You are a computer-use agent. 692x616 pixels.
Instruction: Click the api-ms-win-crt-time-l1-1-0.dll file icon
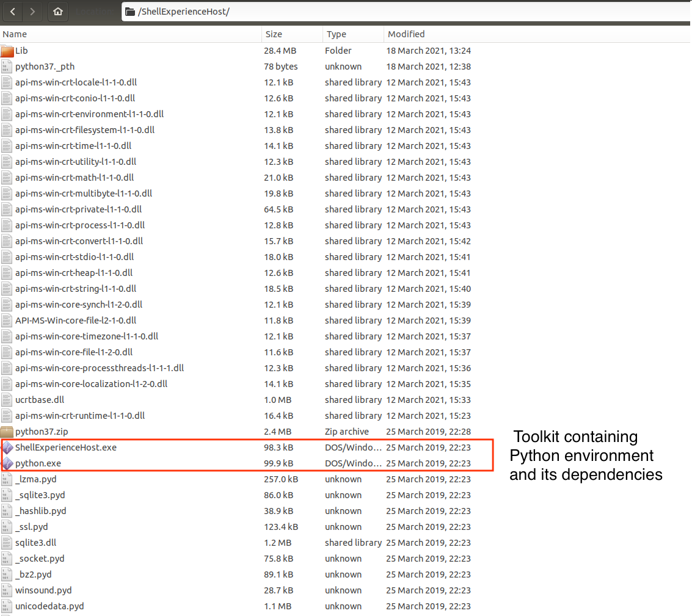(x=7, y=146)
